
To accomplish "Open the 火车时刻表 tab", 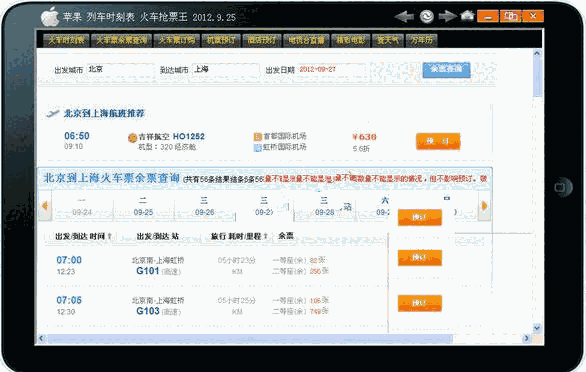I will [66, 40].
